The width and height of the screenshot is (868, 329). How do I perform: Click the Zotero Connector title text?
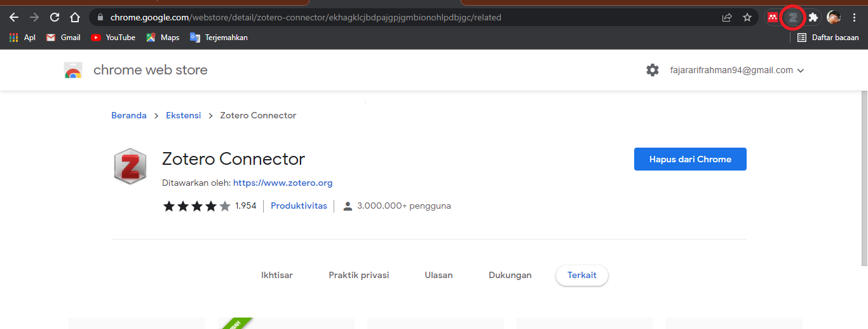tap(234, 158)
